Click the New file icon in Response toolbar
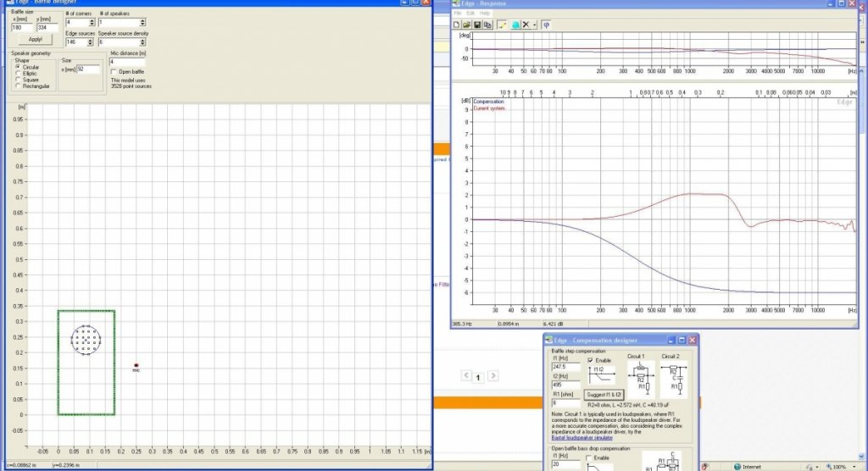Image resolution: width=868 pixels, height=471 pixels. click(456, 25)
